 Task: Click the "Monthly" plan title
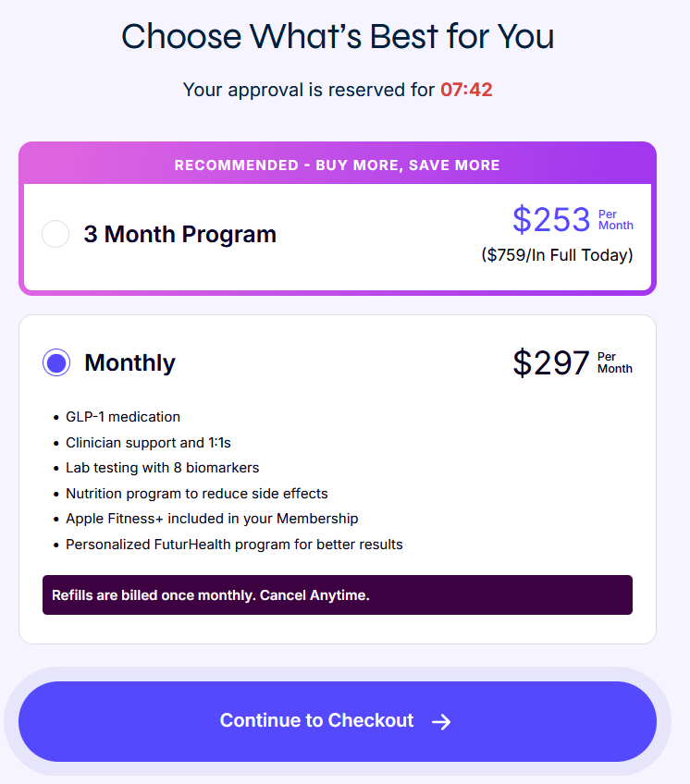click(x=129, y=362)
